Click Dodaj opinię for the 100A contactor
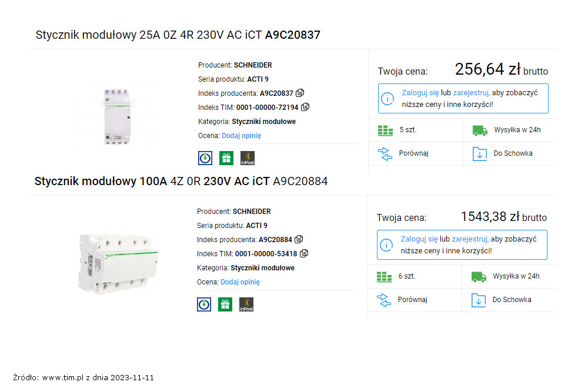Screen dimensions: 588x392 coord(240,282)
